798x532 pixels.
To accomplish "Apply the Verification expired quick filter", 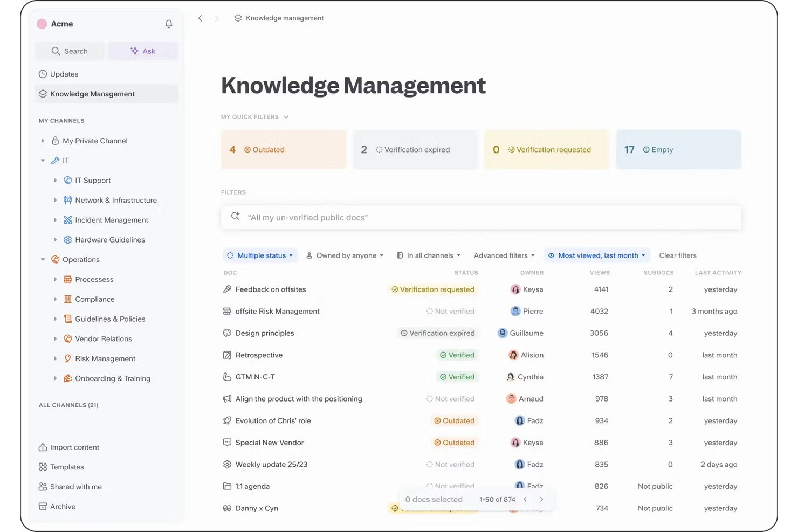I will [415, 149].
